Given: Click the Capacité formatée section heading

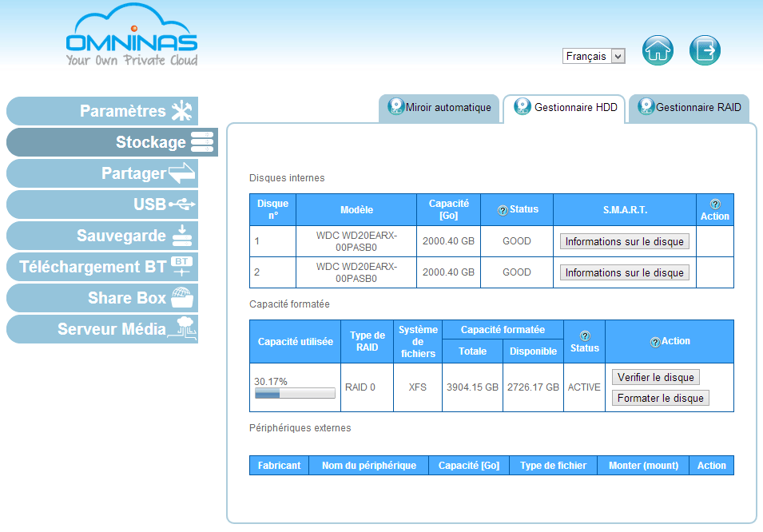Looking at the screenshot, I should click(289, 304).
